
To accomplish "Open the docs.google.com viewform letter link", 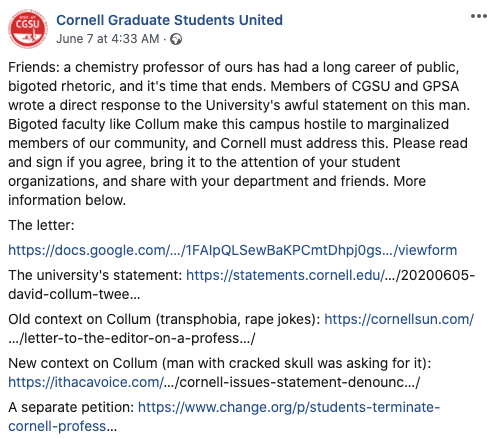I will point(233,250).
